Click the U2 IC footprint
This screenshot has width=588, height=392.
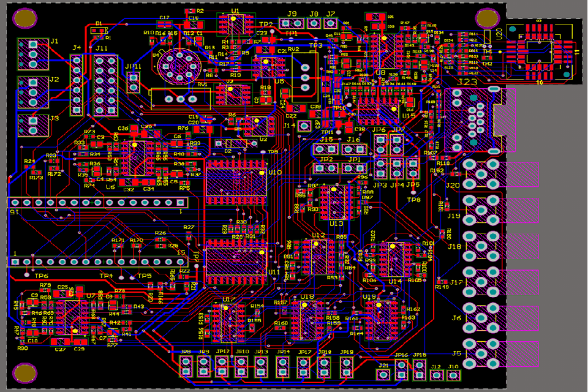click(x=258, y=127)
